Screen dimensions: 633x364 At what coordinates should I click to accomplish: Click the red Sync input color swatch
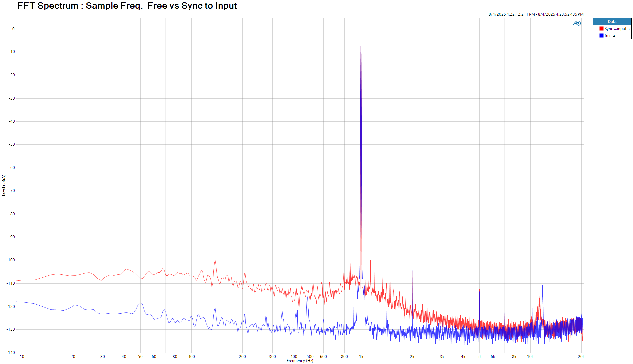[601, 29]
